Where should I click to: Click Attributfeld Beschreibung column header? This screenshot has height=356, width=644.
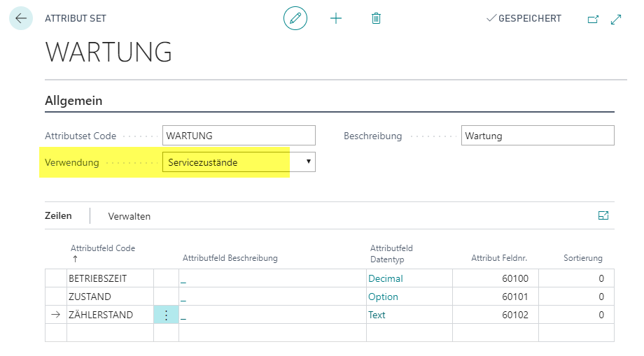pos(230,258)
